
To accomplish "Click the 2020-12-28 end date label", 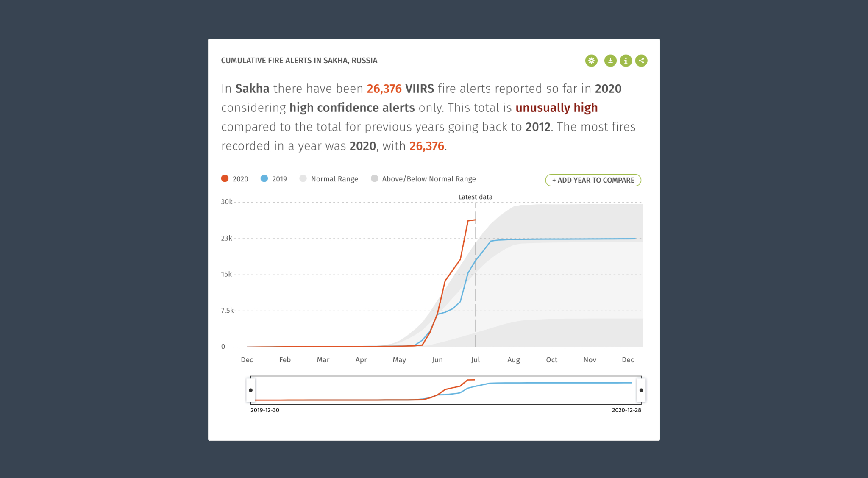I will click(626, 410).
